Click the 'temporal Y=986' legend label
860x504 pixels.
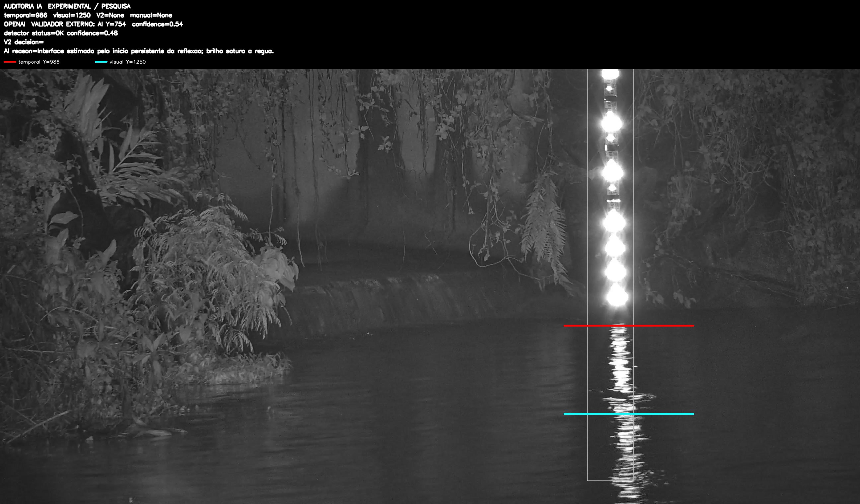point(39,62)
